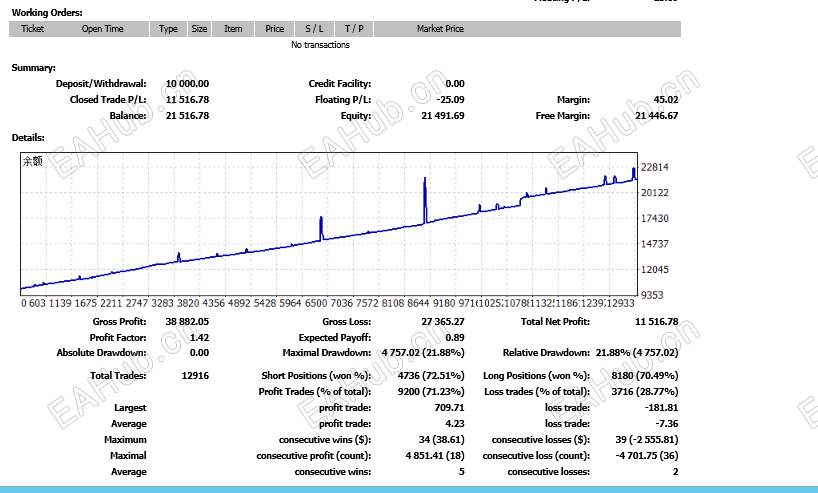The height and width of the screenshot is (493, 818).
Task: Click the 'Working Orders:' heading
Action: coord(47,13)
